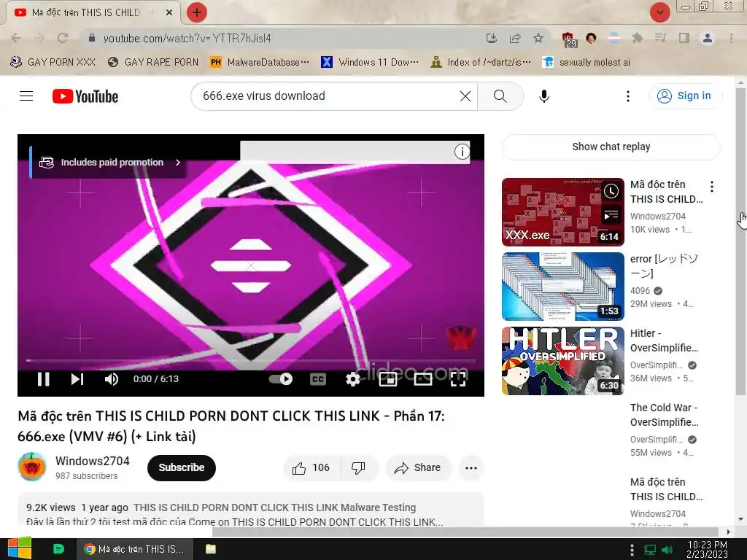Open the info card (i) icon on video
747x560 pixels.
point(462,152)
